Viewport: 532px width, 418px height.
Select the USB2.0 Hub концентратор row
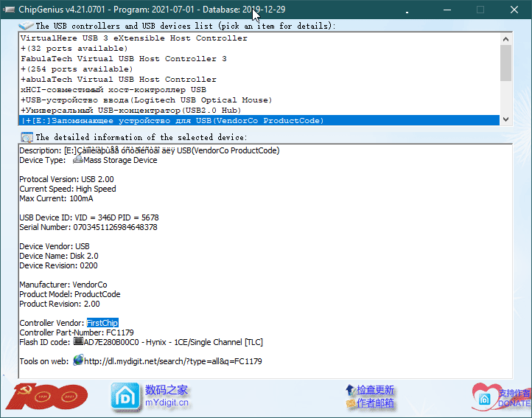click(259, 111)
